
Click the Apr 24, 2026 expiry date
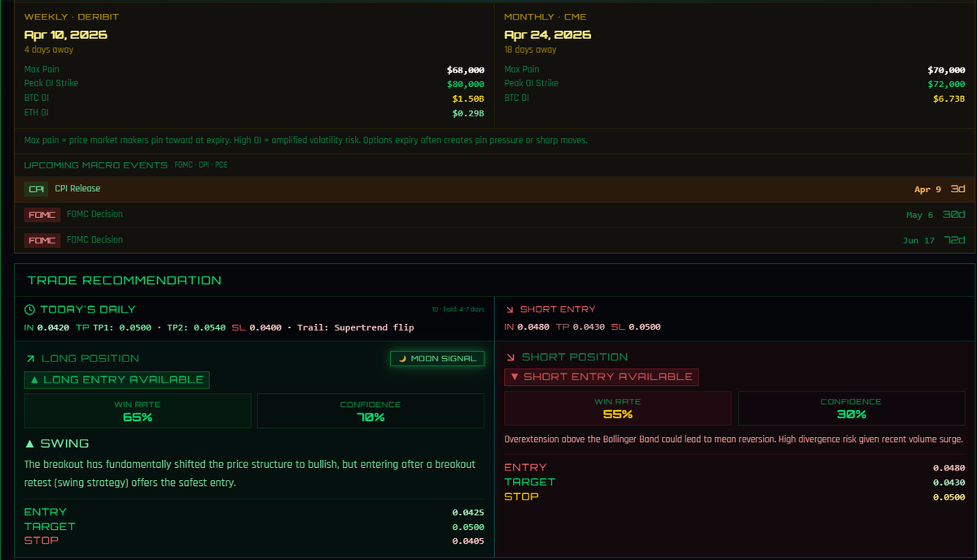[547, 35]
